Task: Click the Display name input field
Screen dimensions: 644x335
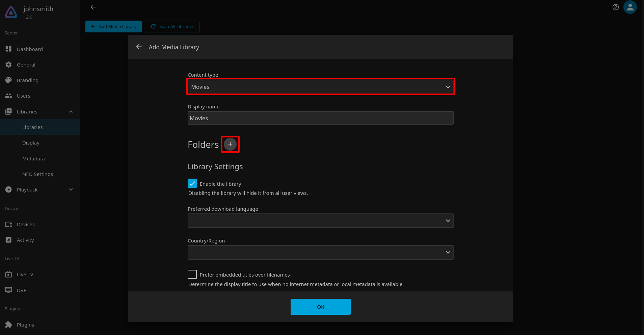Action: pos(321,118)
